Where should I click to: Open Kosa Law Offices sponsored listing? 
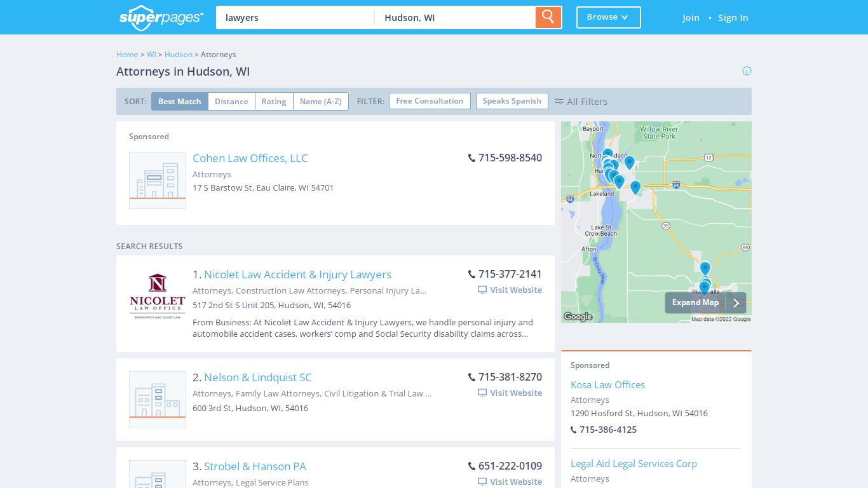[x=607, y=385]
